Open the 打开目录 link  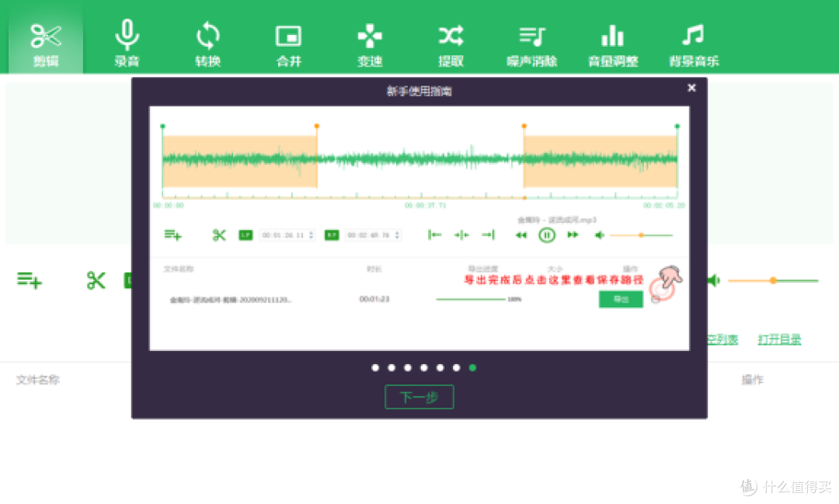pos(780,339)
